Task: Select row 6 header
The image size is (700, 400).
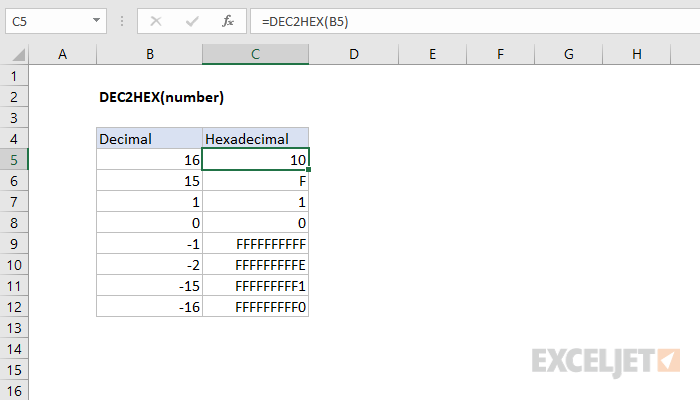Action: click(x=14, y=181)
